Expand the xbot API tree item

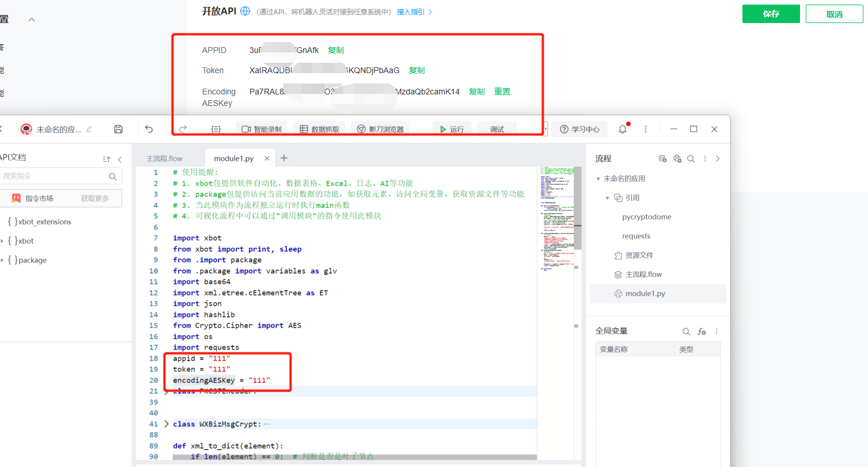2,241
